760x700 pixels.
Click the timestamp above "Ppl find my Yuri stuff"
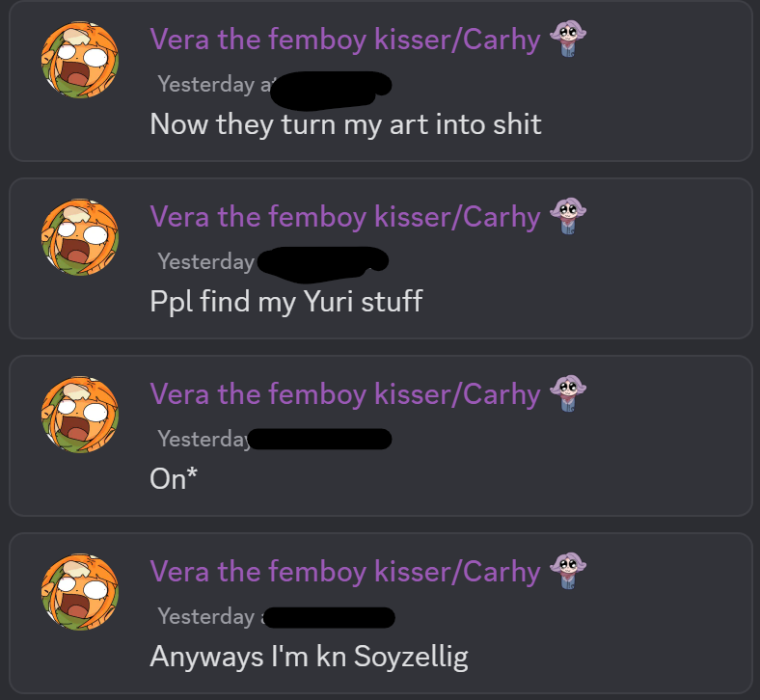click(x=205, y=261)
